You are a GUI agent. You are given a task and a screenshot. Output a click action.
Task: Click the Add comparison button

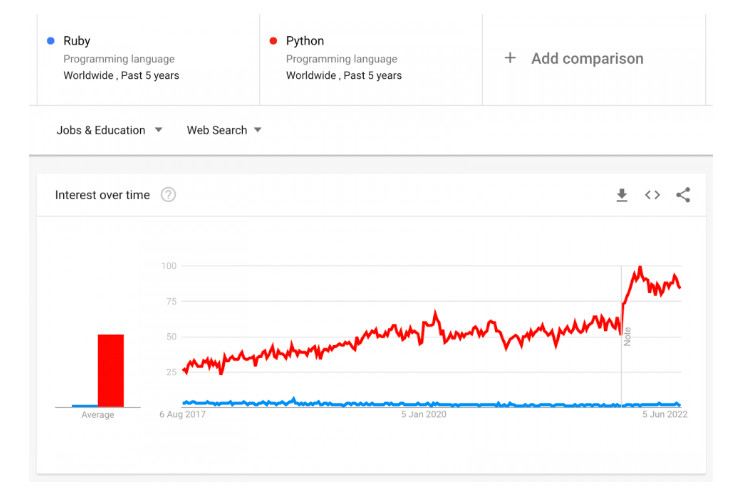tap(586, 58)
